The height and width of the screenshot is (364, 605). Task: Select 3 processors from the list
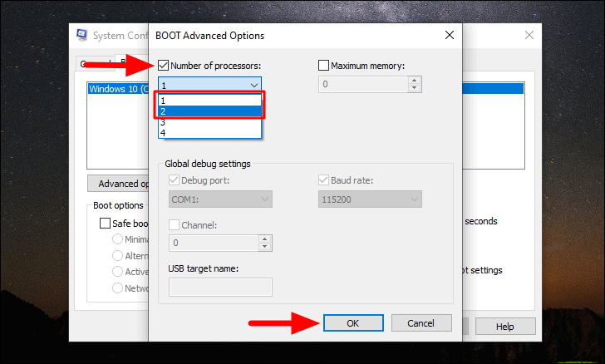(x=209, y=122)
